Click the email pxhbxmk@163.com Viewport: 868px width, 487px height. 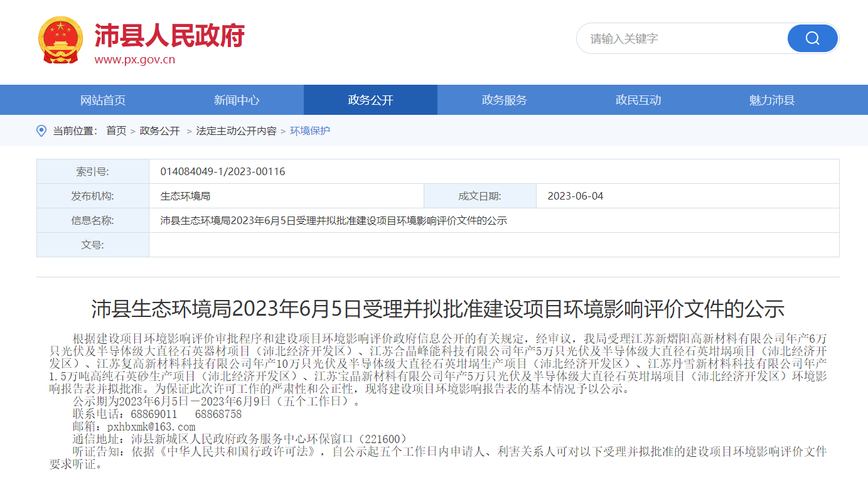[151, 427]
